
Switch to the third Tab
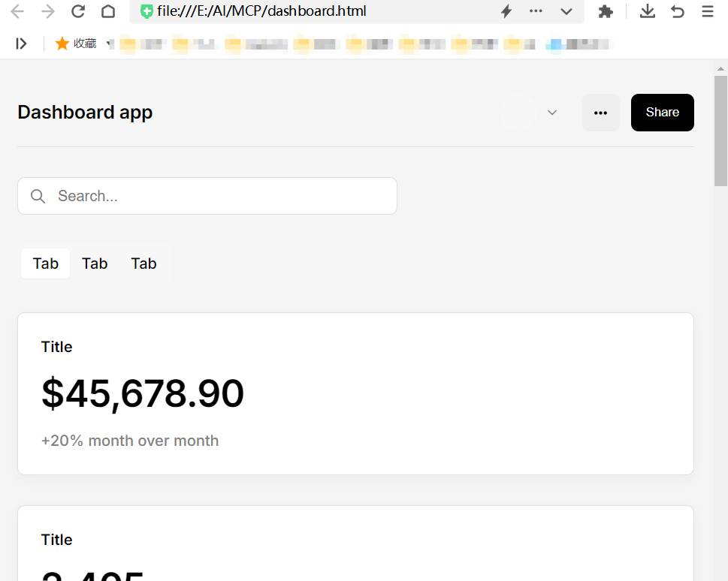[x=144, y=263]
